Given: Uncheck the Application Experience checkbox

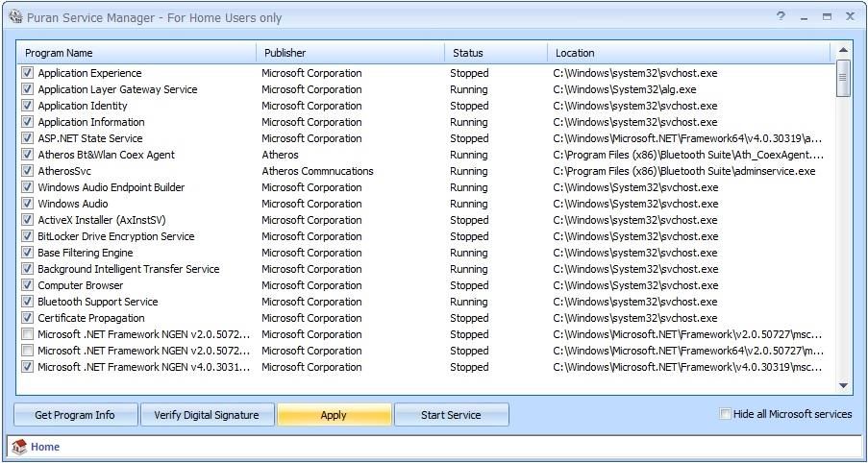Looking at the screenshot, I should pos(27,73).
